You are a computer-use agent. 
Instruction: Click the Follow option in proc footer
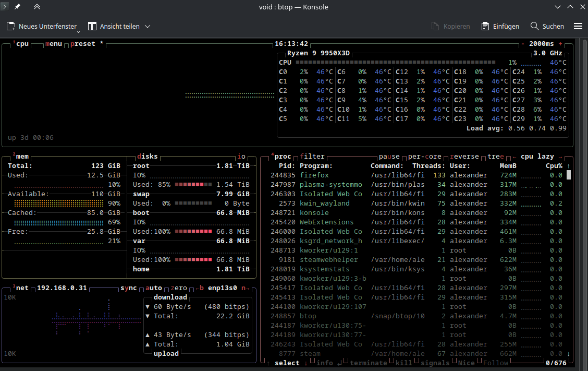click(x=495, y=363)
